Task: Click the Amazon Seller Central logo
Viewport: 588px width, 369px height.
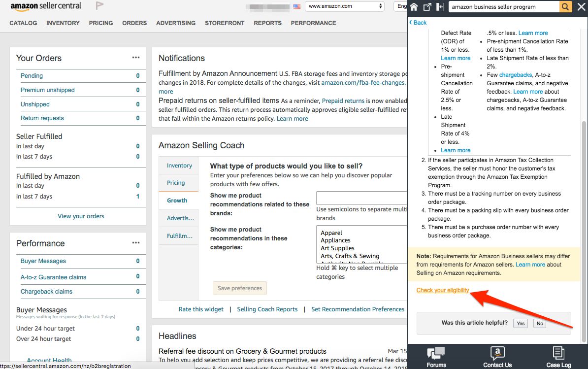Action: click(x=46, y=6)
